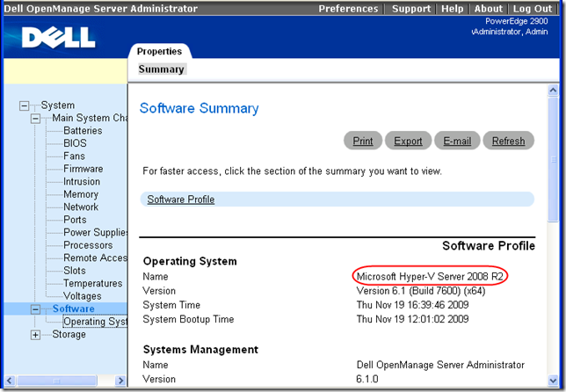Click the tree pane horizontal scrollbar thumb
The image size is (566, 392).
point(57,381)
